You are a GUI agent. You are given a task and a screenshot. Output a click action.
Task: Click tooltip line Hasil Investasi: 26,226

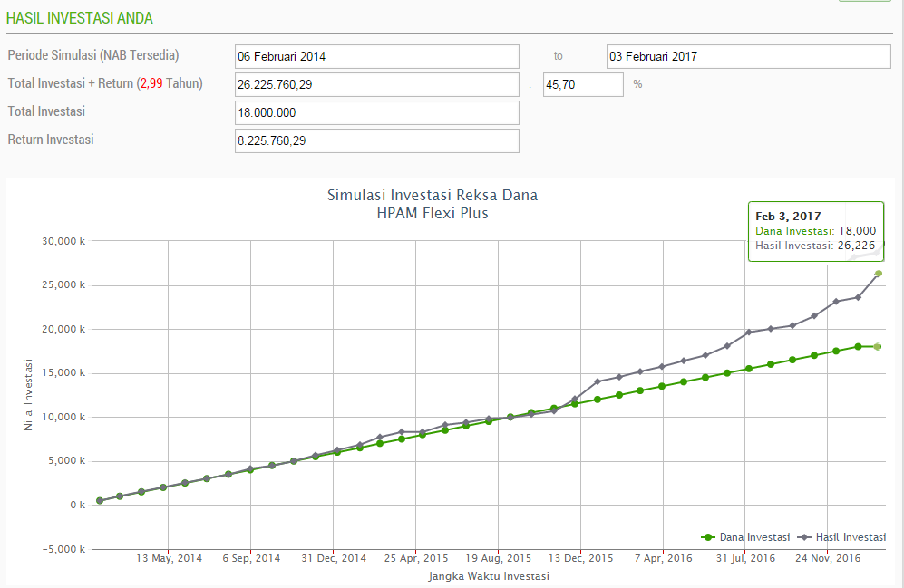tap(816, 246)
